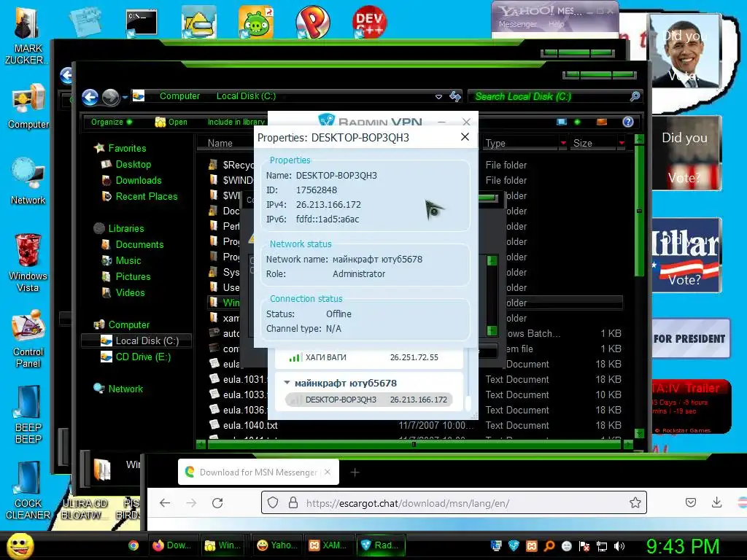
Task: Select Local Disk (C:) in the sidebar
Action: (136, 341)
